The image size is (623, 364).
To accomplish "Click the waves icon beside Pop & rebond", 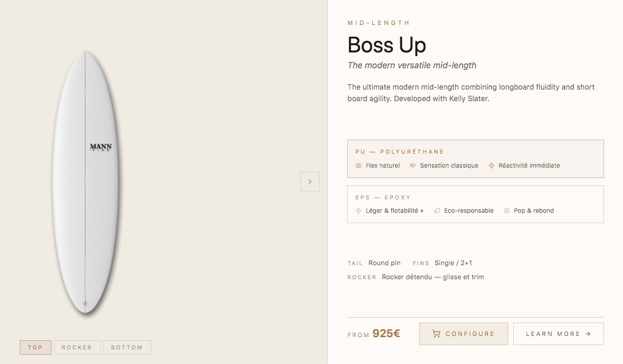I will 506,211.
